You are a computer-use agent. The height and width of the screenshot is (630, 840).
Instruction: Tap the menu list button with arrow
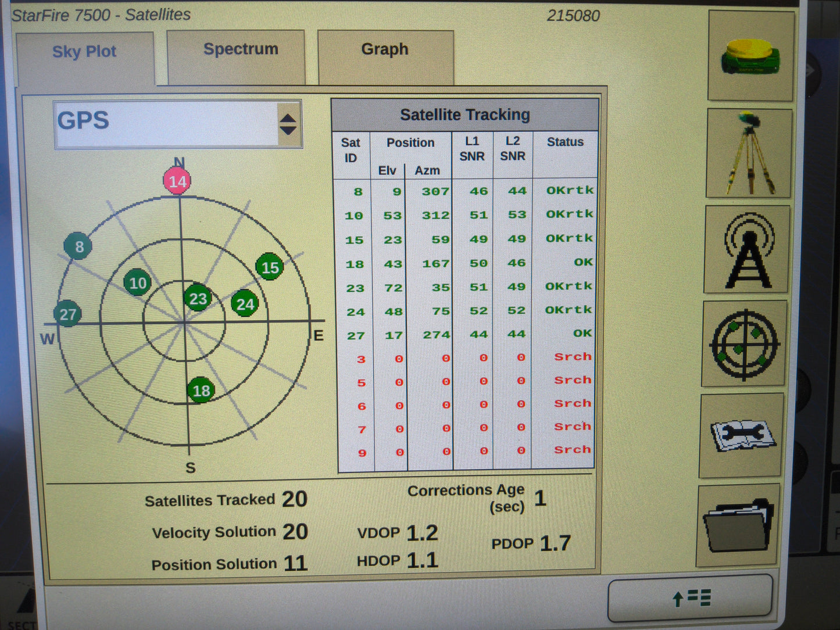coord(691,598)
